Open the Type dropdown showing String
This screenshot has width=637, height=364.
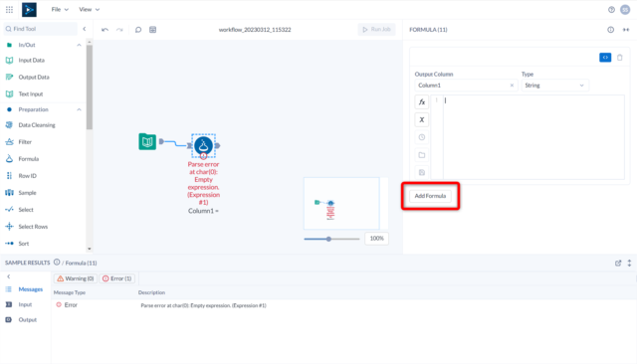pyautogui.click(x=554, y=86)
